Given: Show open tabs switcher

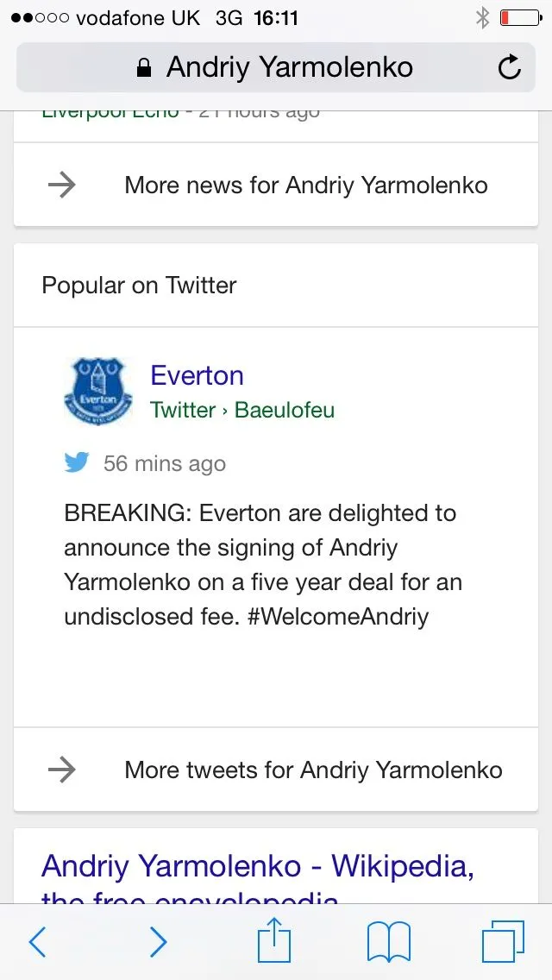Looking at the screenshot, I should [x=503, y=941].
